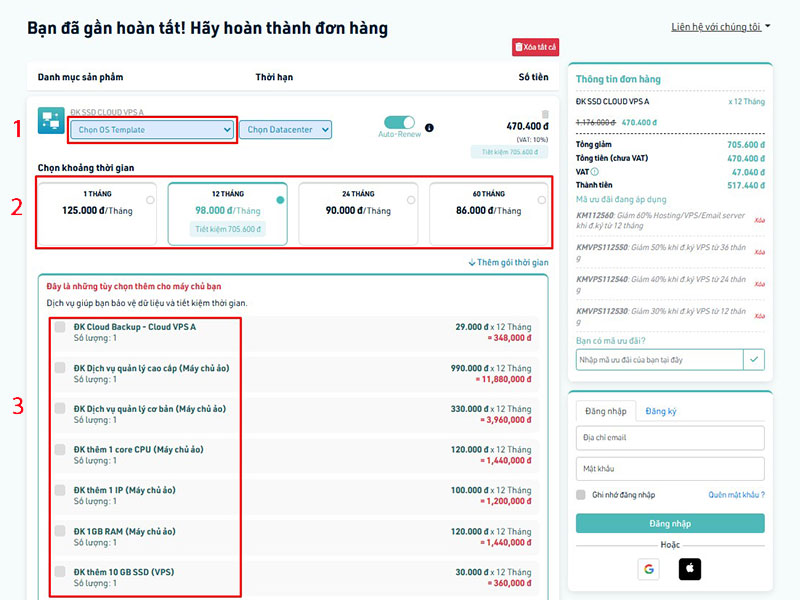Screen dimensions: 800x600
Task: Toggle the Auto-Renew switch
Action: [399, 122]
